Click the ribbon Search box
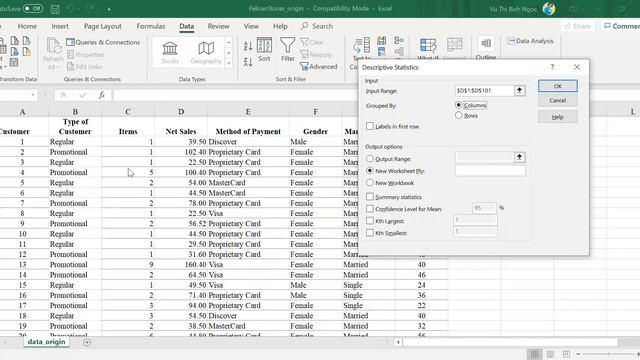640x360 pixels. click(x=317, y=26)
